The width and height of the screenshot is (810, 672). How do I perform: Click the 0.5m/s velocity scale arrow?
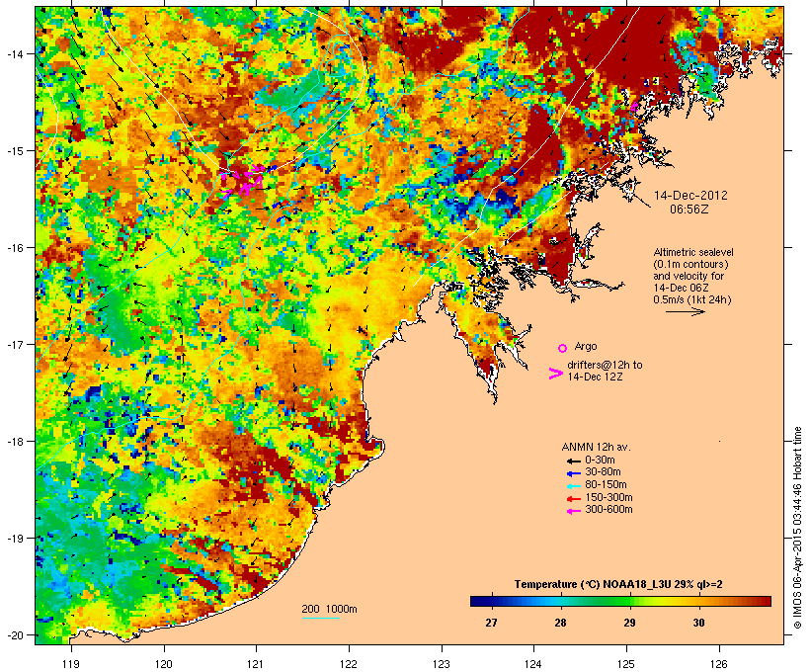(685, 311)
